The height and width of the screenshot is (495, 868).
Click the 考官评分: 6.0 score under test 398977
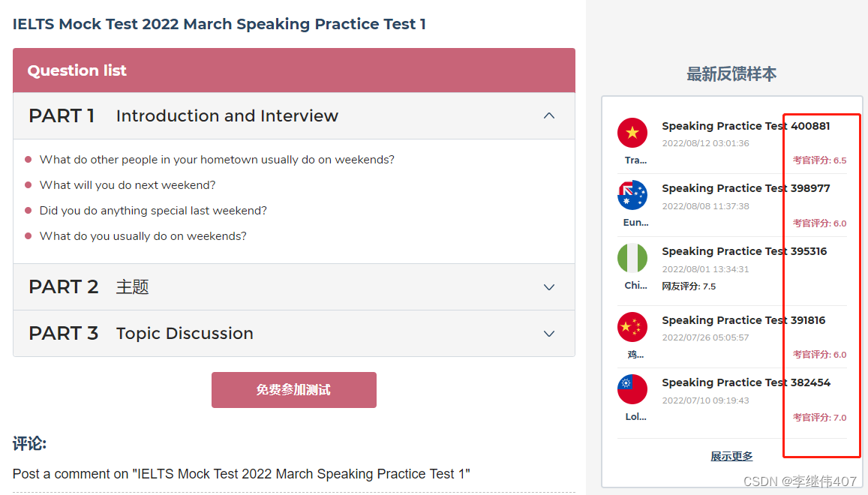(819, 223)
